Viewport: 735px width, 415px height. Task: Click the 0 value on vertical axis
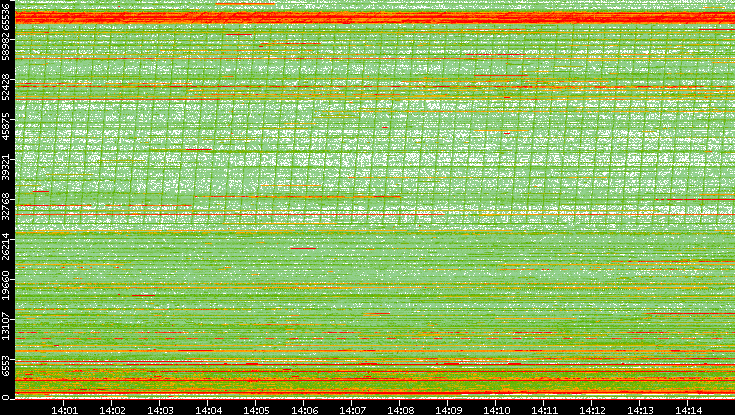[x=5, y=398]
